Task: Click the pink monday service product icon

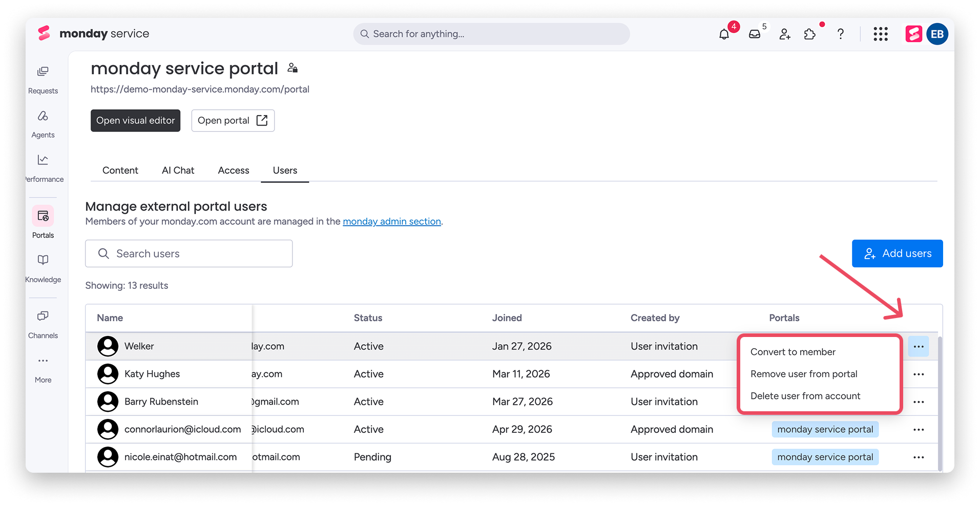Action: [x=913, y=34]
